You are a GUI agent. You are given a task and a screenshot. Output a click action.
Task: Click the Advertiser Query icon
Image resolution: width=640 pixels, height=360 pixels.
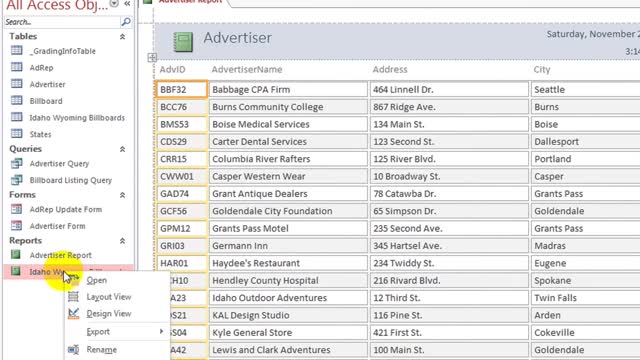[x=17, y=163]
